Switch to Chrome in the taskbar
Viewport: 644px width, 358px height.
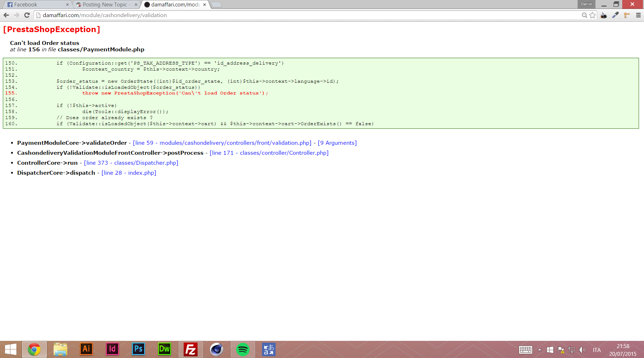point(34,349)
